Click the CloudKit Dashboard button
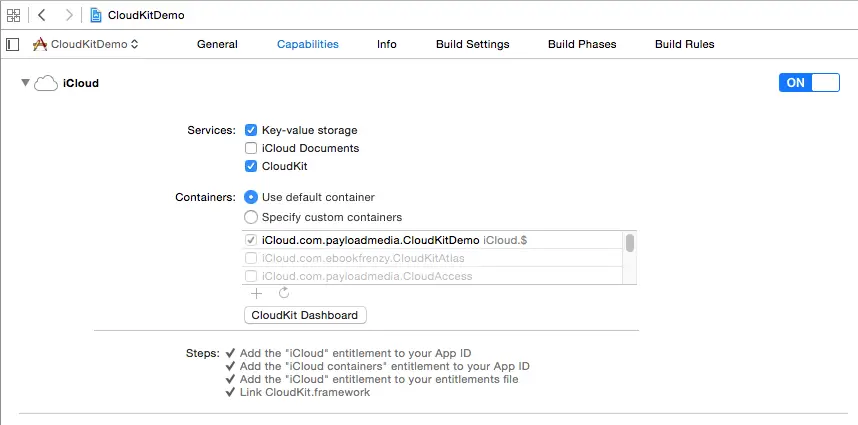The width and height of the screenshot is (858, 425). click(x=305, y=315)
